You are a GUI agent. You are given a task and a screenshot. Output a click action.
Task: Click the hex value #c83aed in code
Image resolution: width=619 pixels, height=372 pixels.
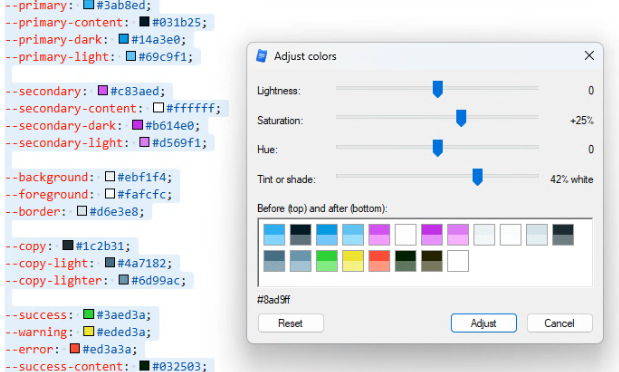click(x=135, y=91)
